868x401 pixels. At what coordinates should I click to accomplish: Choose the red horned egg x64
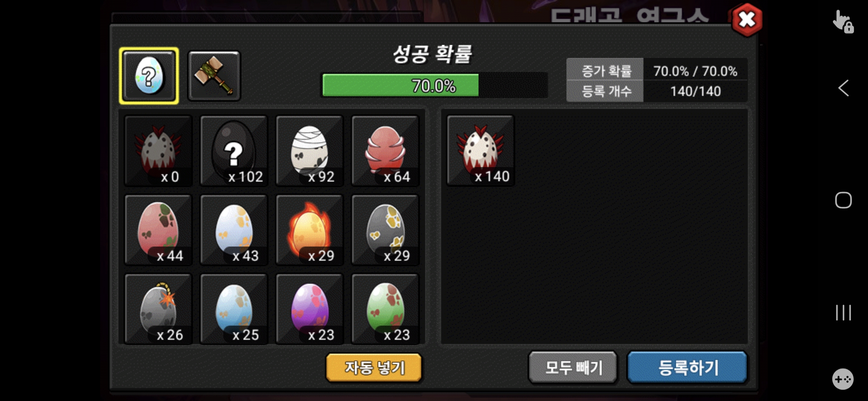pos(385,150)
